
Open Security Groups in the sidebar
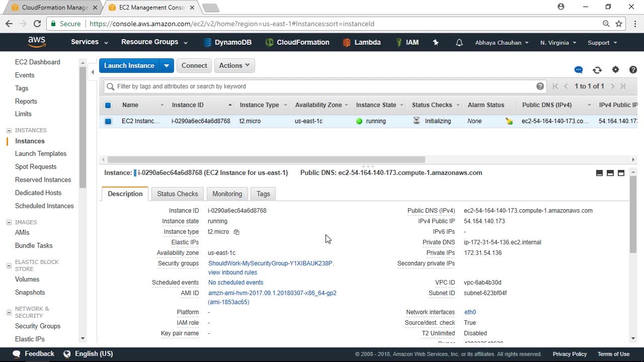click(38, 326)
